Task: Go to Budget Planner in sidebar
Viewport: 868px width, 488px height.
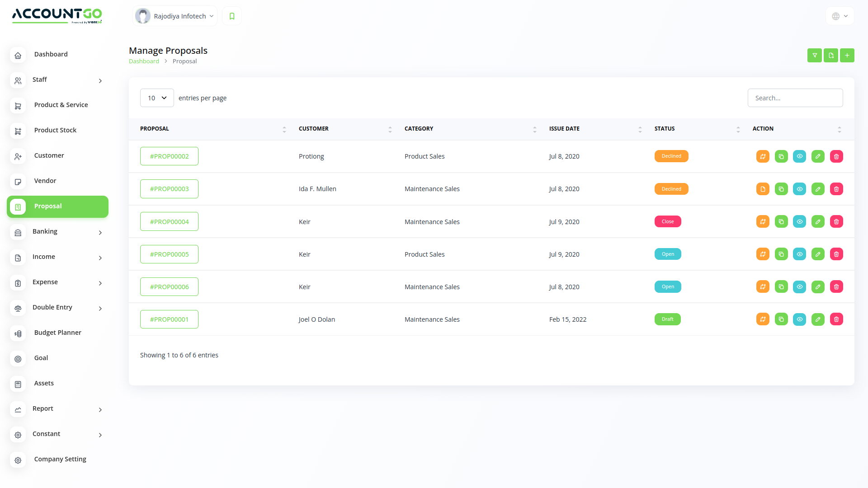Action: point(57,333)
